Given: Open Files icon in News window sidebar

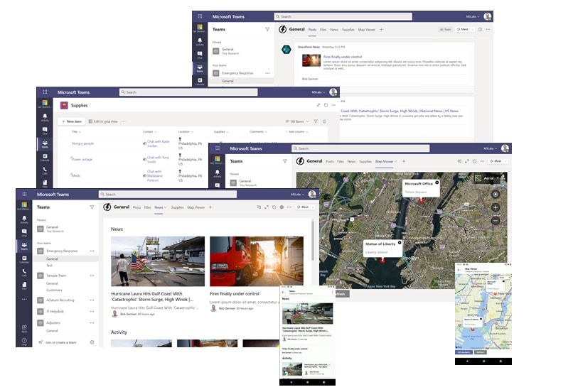Looking at the screenshot, I should point(24,285).
